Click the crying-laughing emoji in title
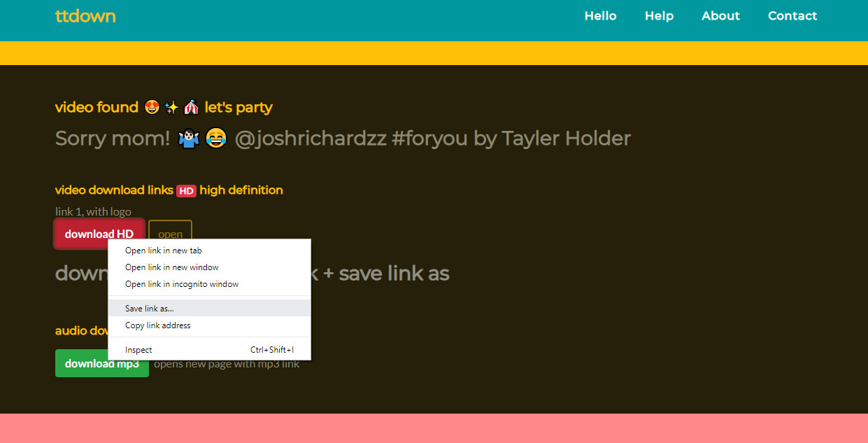Image resolution: width=868 pixels, height=443 pixels. pos(217,139)
